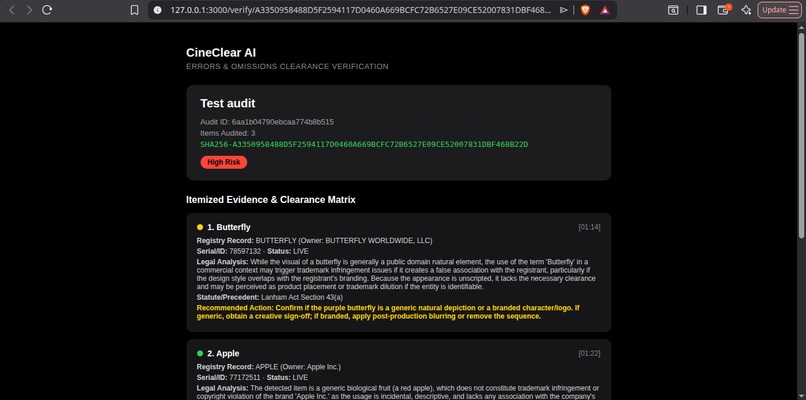Click the CineClear AI heading
This screenshot has width=806, height=400.
pyautogui.click(x=221, y=52)
